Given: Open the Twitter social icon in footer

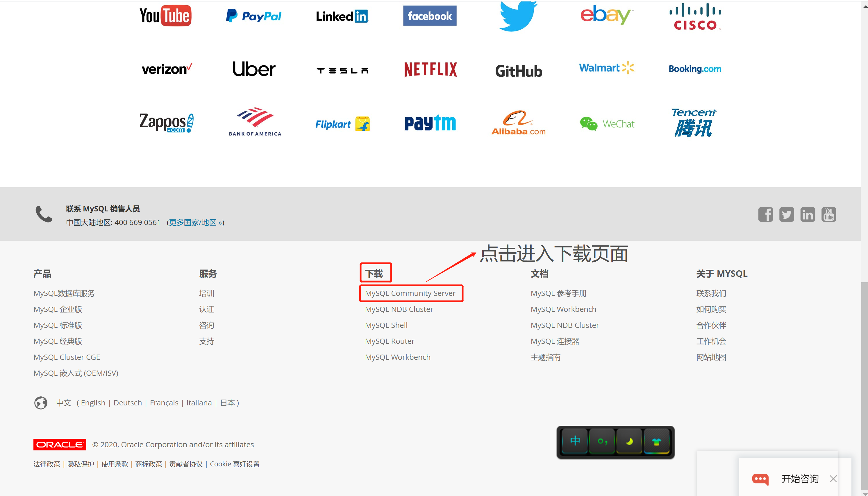Looking at the screenshot, I should (x=786, y=214).
